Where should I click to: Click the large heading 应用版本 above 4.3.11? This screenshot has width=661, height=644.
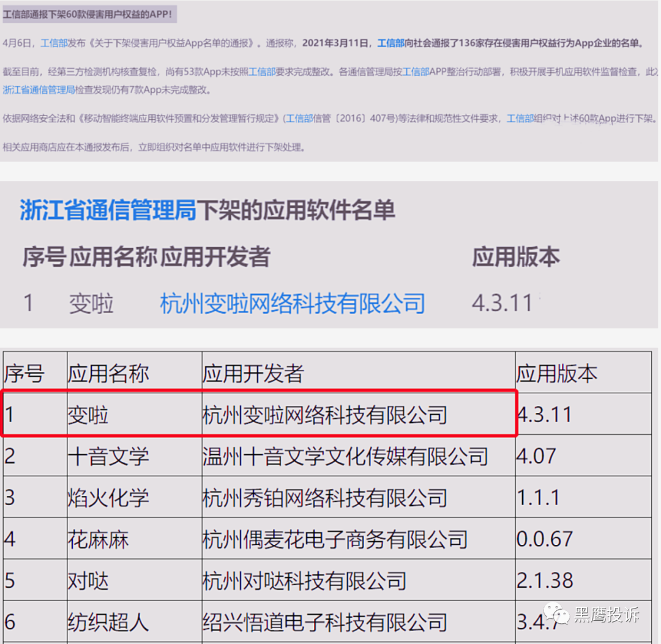click(x=516, y=256)
